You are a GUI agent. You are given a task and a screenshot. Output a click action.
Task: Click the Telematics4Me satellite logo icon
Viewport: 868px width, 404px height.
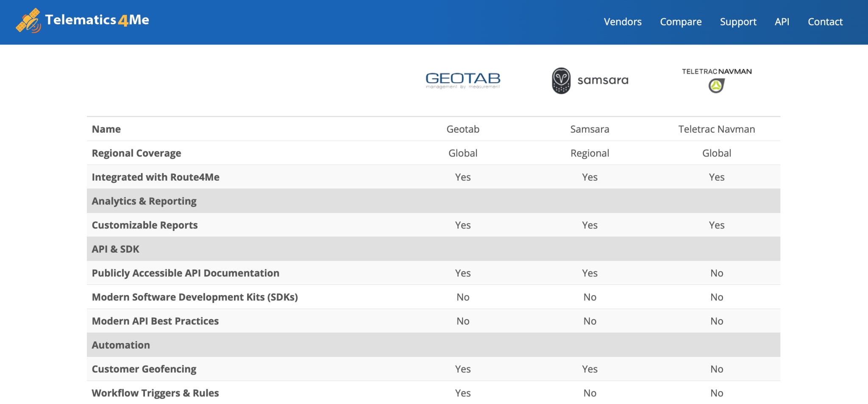[x=28, y=20]
